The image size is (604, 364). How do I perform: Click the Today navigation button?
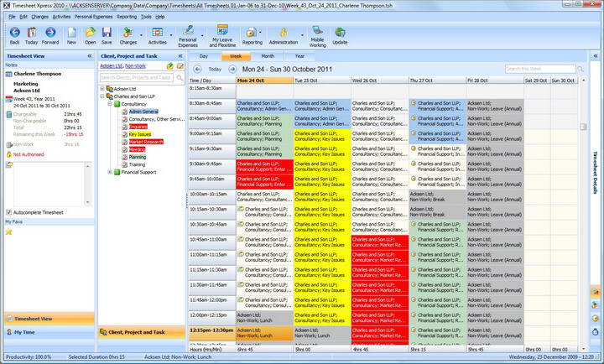[x=215, y=70]
